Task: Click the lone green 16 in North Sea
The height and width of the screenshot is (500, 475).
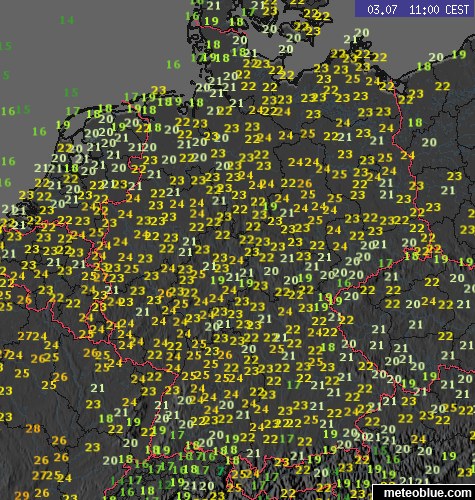Action: [173, 64]
